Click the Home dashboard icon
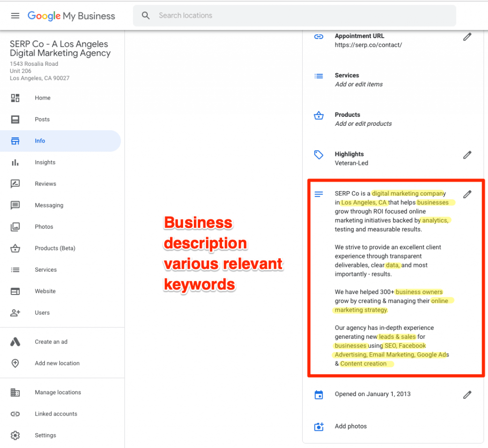 click(15, 98)
